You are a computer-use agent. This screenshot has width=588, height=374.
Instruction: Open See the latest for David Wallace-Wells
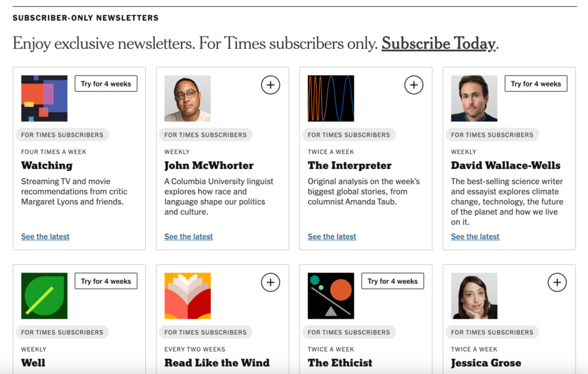(x=475, y=236)
